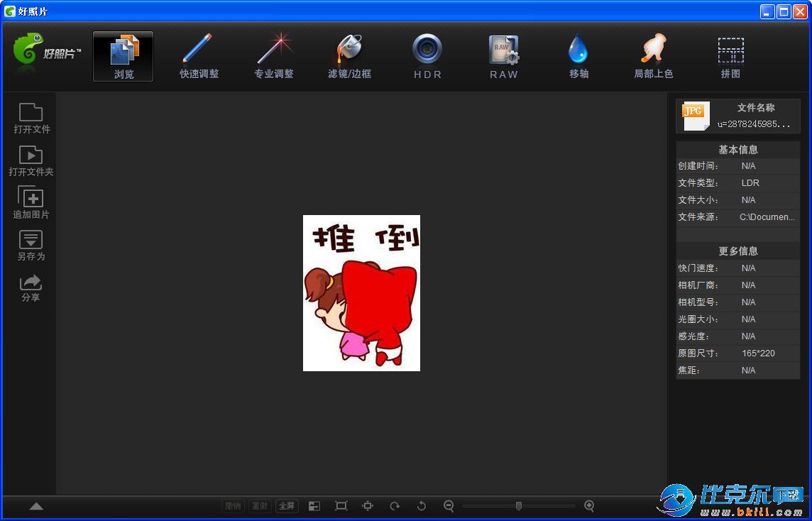Open the HDR lens tool
The width and height of the screenshot is (812, 521).
pyautogui.click(x=427, y=56)
